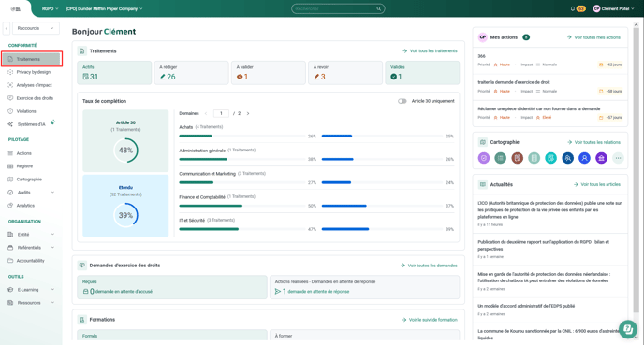Click Voir tous les traitements link
Viewport: 644px width, 345px height.
430,50
